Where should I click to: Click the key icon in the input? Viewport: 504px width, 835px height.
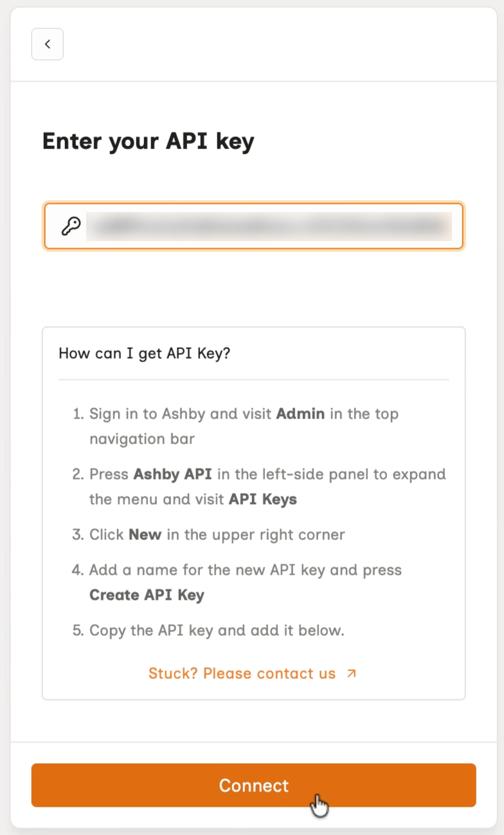tap(70, 226)
